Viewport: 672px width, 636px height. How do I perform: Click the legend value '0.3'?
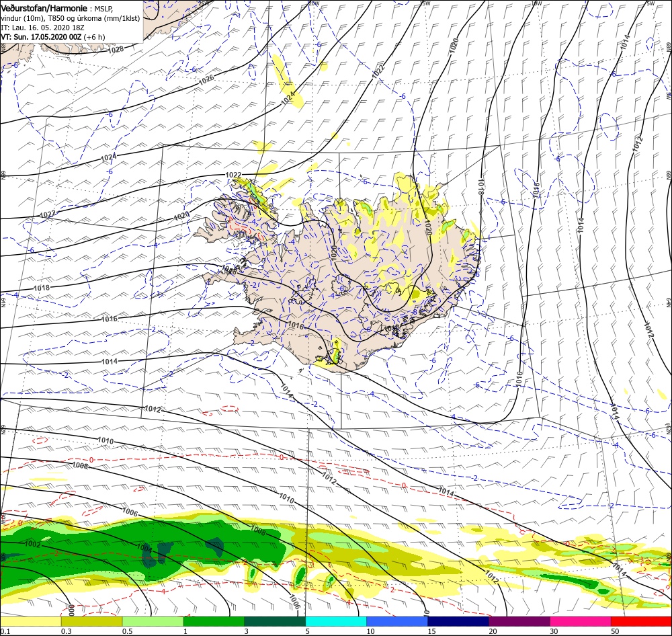[x=67, y=631]
